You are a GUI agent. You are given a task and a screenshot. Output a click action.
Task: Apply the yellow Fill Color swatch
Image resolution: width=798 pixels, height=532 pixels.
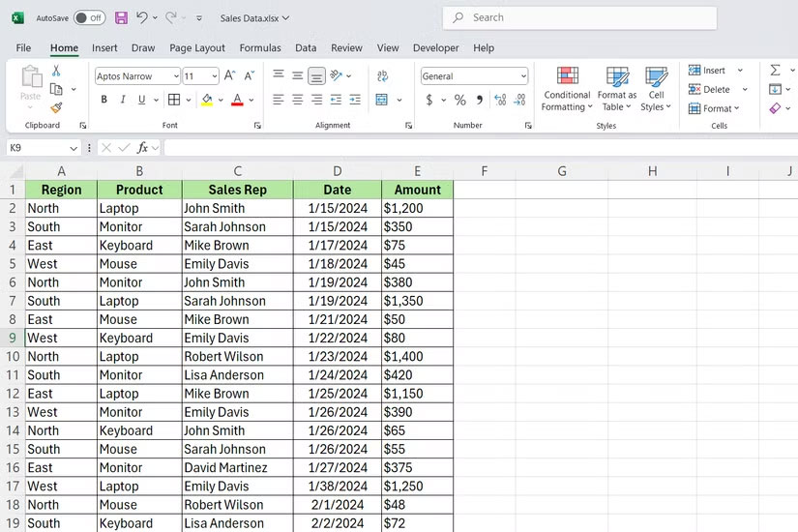(x=206, y=100)
